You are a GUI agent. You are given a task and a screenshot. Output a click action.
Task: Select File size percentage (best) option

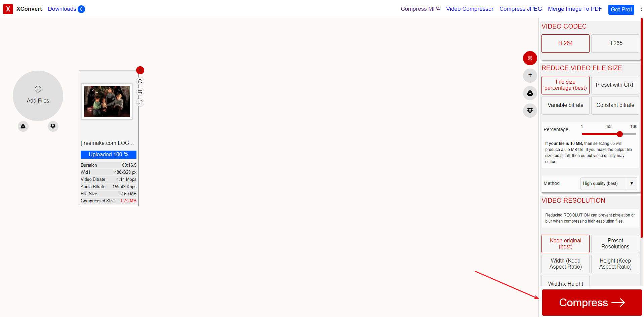click(565, 85)
